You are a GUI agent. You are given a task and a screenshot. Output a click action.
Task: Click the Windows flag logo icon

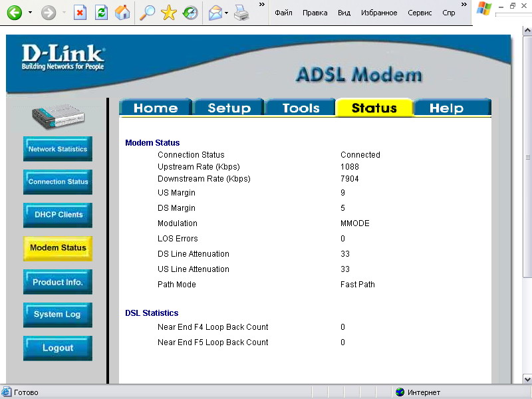pos(484,8)
